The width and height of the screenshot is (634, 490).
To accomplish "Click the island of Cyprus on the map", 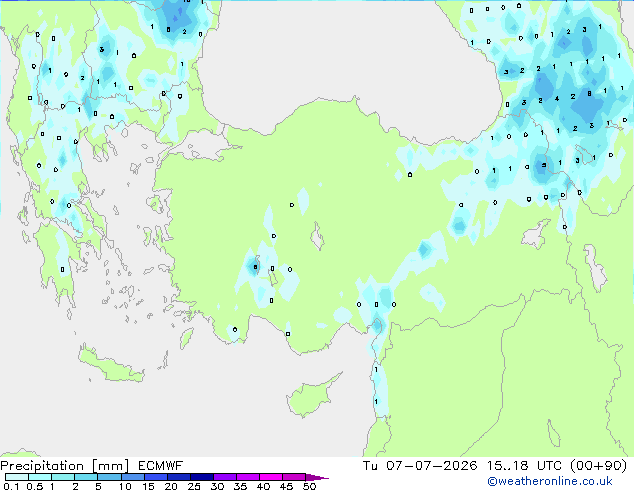I will click(x=311, y=398).
